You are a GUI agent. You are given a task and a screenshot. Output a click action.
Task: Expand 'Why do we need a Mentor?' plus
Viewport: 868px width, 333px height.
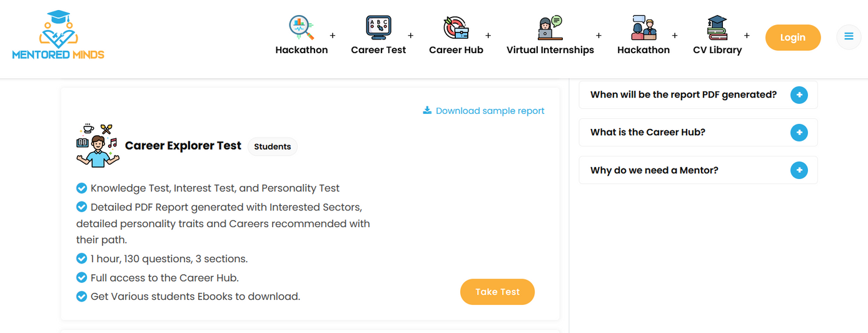coord(799,170)
